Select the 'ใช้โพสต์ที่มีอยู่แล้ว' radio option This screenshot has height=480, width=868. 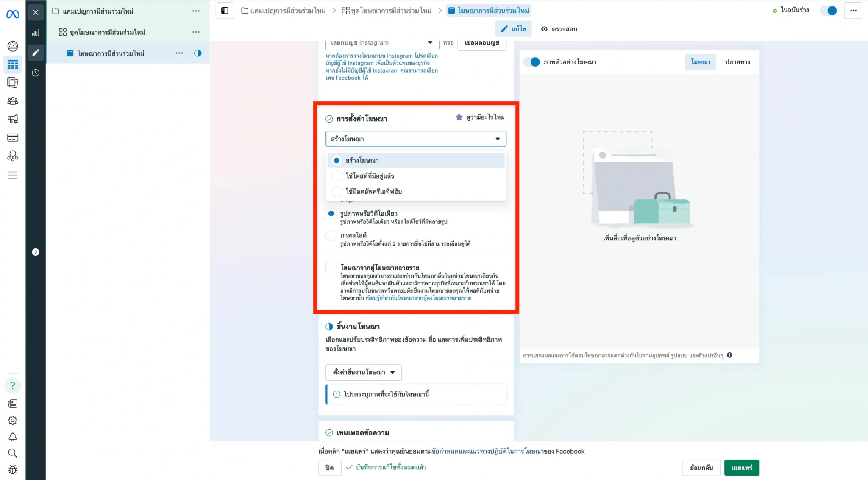pos(337,176)
